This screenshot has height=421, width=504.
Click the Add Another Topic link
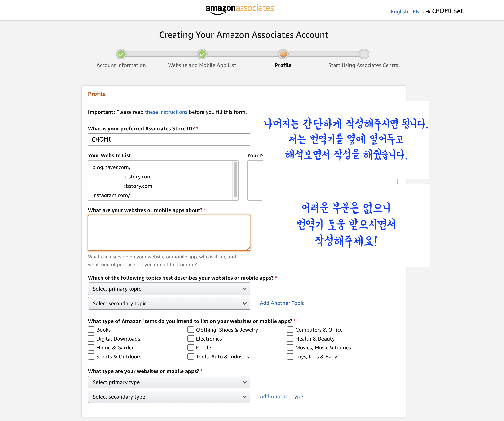tap(282, 303)
